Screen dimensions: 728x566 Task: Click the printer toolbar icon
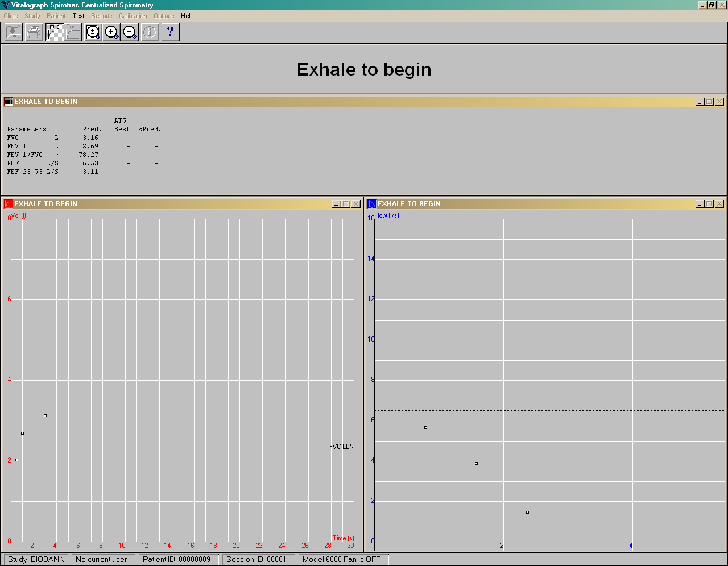pyautogui.click(x=34, y=32)
